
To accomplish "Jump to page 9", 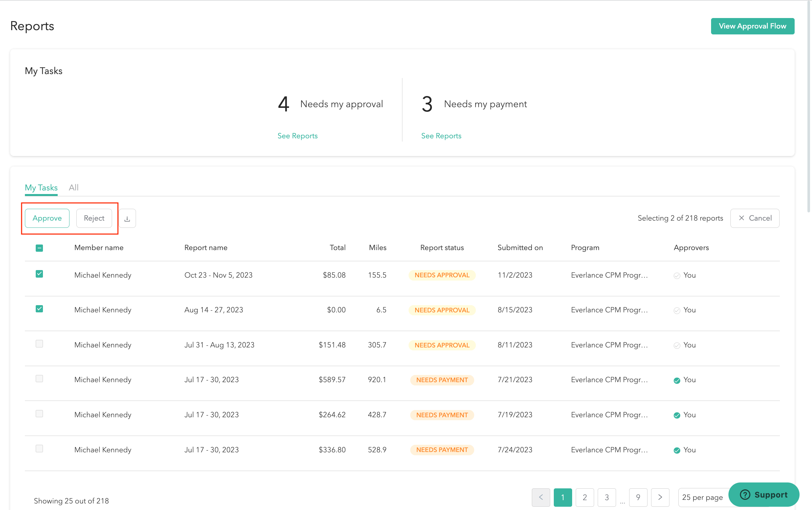I will click(638, 497).
